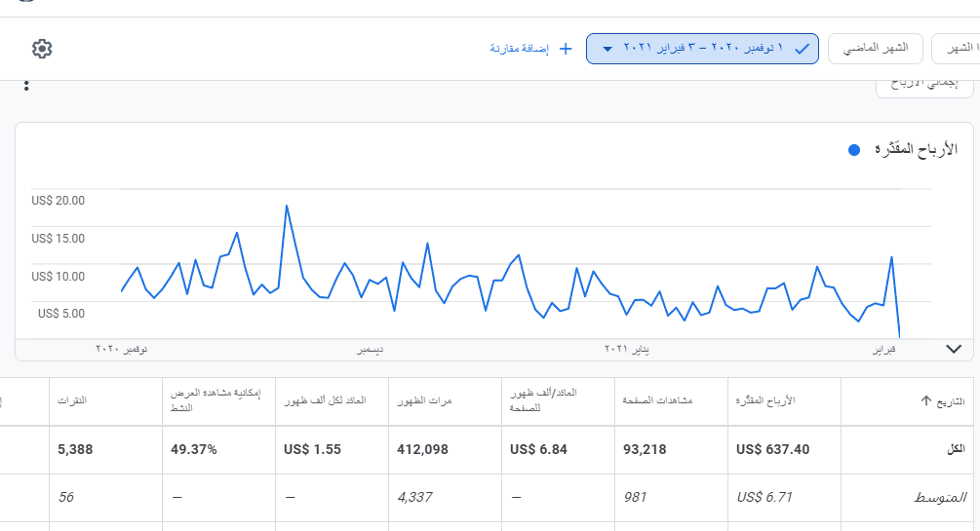The width and height of the screenshot is (980, 531).
Task: Expand the chart using the bottom chevron
Action: [x=954, y=349]
